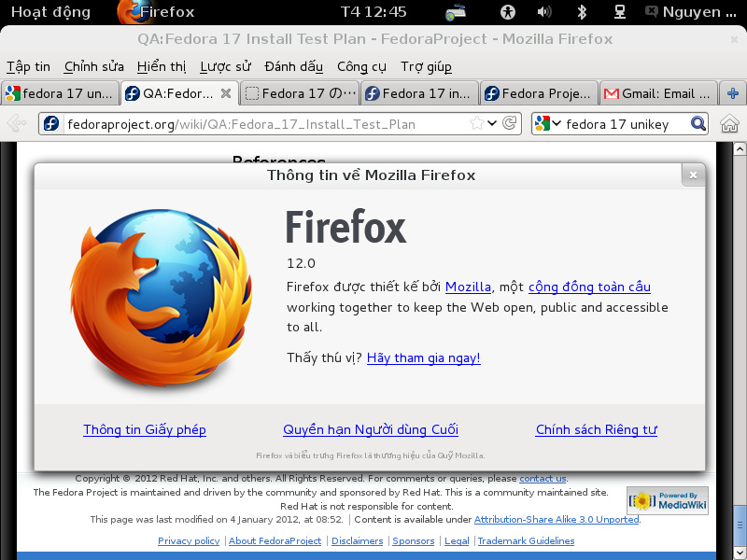
Task: Open the 'cộng đồng toàn cầu' link
Action: point(589,287)
